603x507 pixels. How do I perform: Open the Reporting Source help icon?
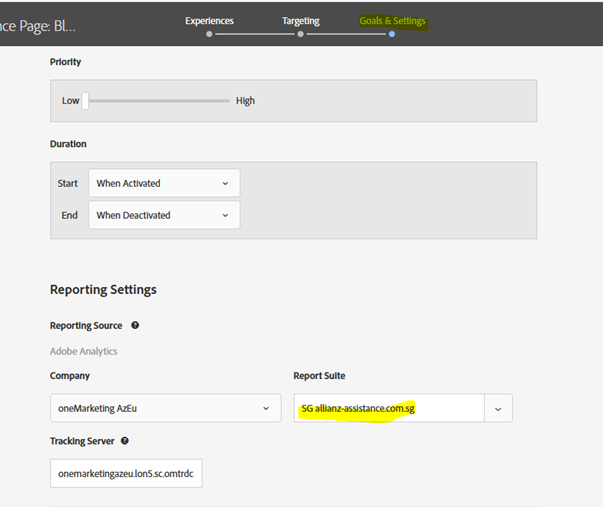(x=135, y=325)
